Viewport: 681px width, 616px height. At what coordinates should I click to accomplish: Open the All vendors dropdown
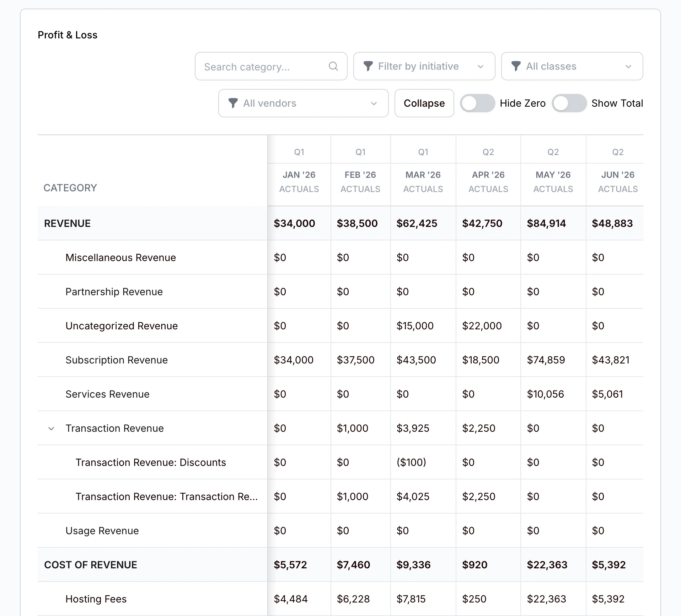pos(303,103)
